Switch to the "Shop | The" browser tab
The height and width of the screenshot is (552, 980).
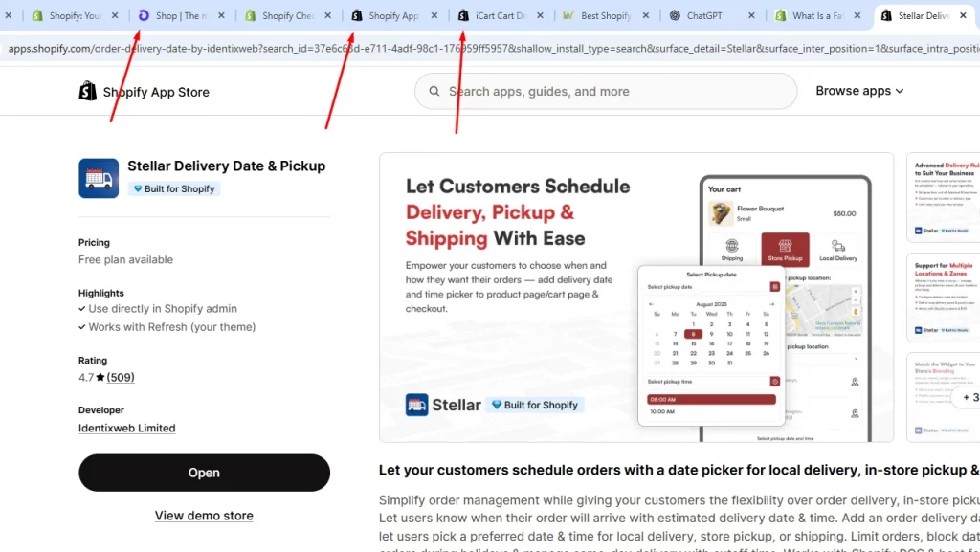pos(180,15)
